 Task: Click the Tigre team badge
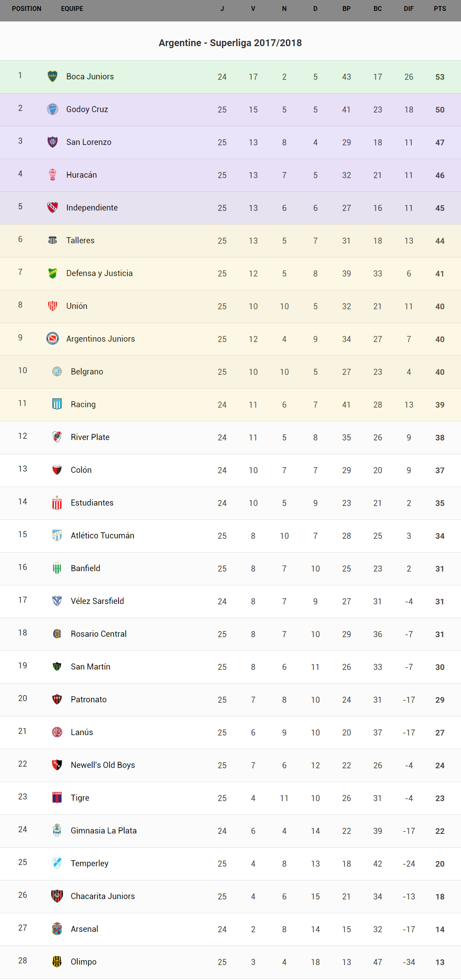point(57,798)
